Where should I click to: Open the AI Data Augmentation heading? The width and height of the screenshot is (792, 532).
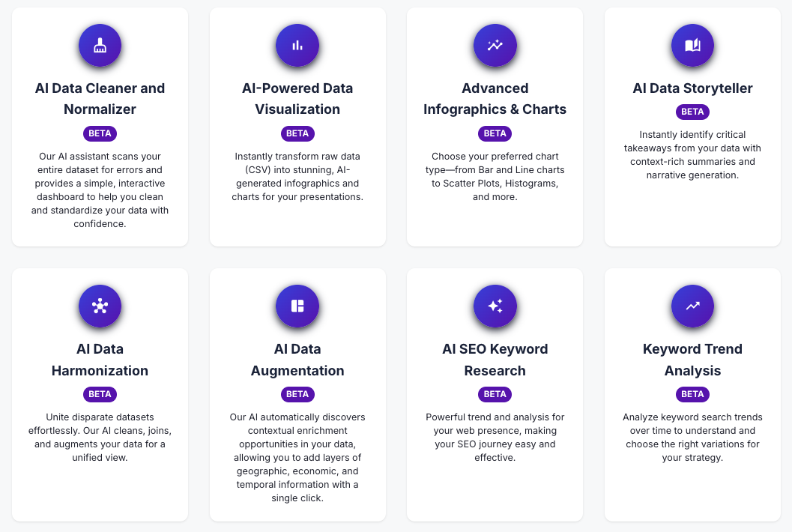(297, 360)
